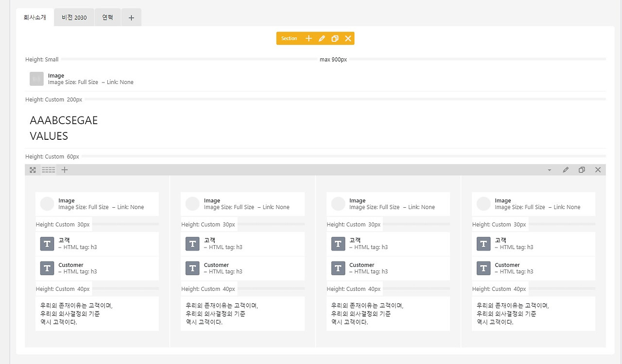Image resolution: width=622 pixels, height=364 pixels.
Task: Select the Height: Small separator
Action: [315, 60]
